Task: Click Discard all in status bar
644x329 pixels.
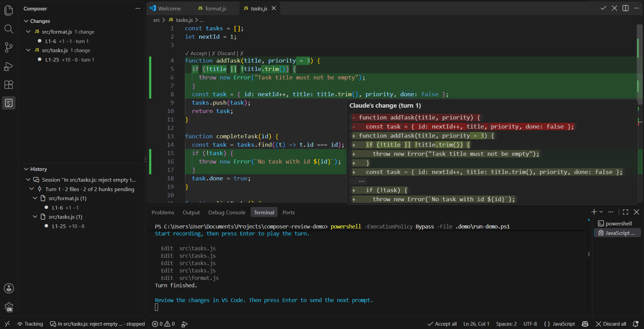Action: 611,324
